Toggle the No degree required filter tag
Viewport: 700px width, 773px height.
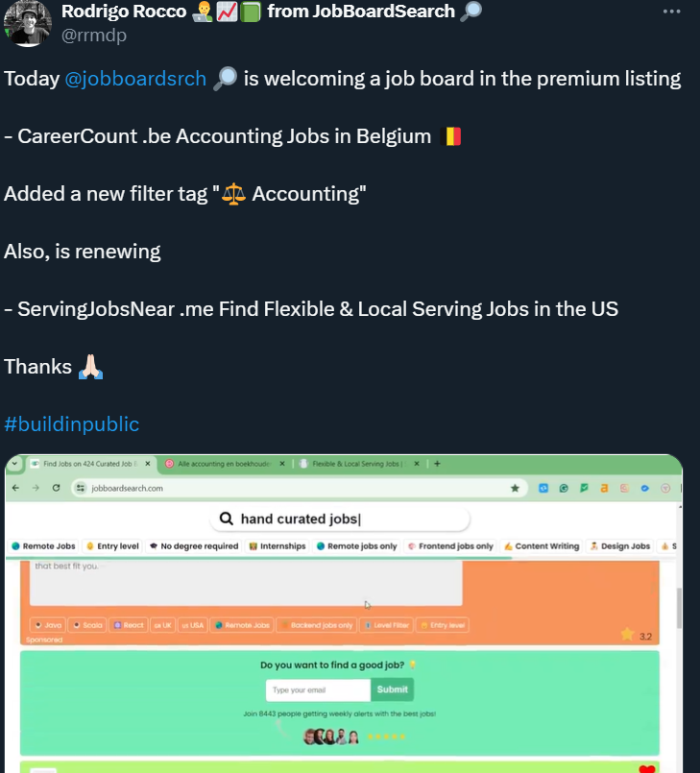pyautogui.click(x=194, y=545)
